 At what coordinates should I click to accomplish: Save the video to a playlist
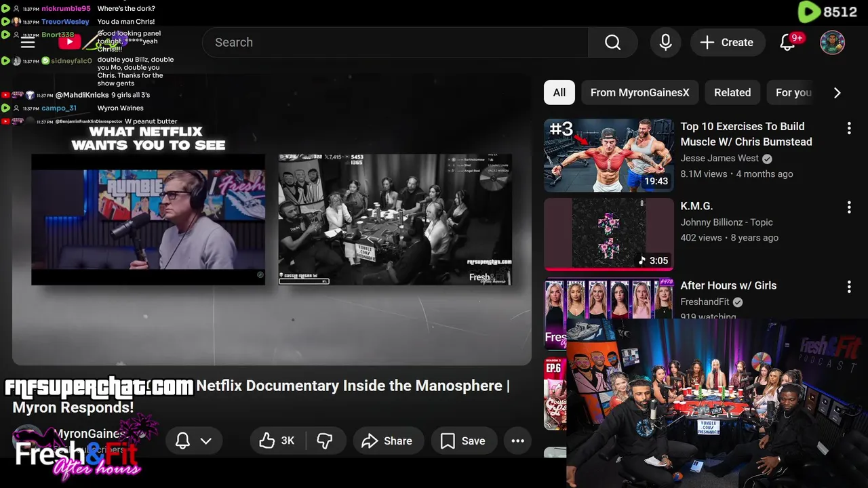[x=463, y=441]
